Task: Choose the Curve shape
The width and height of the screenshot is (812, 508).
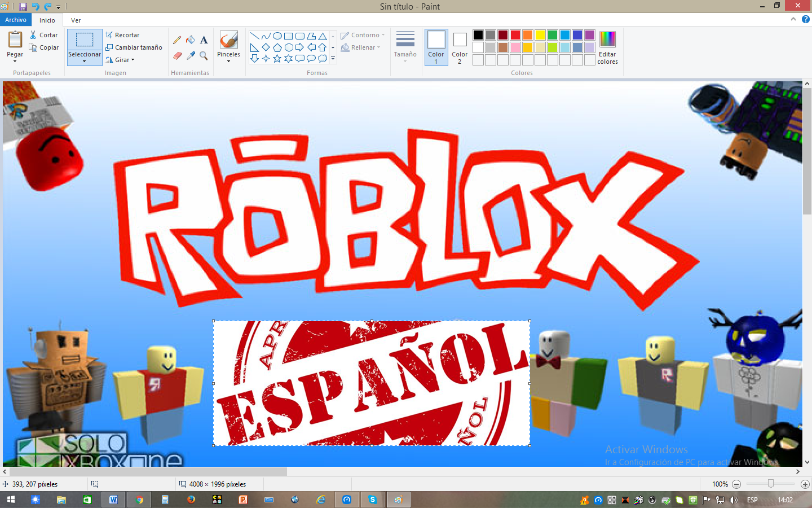Action: (266, 36)
